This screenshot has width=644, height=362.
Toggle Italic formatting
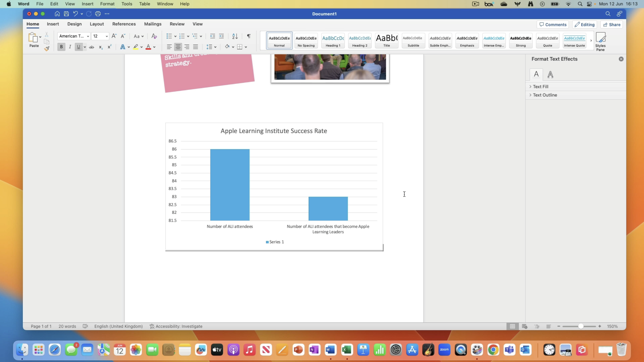[70, 47]
